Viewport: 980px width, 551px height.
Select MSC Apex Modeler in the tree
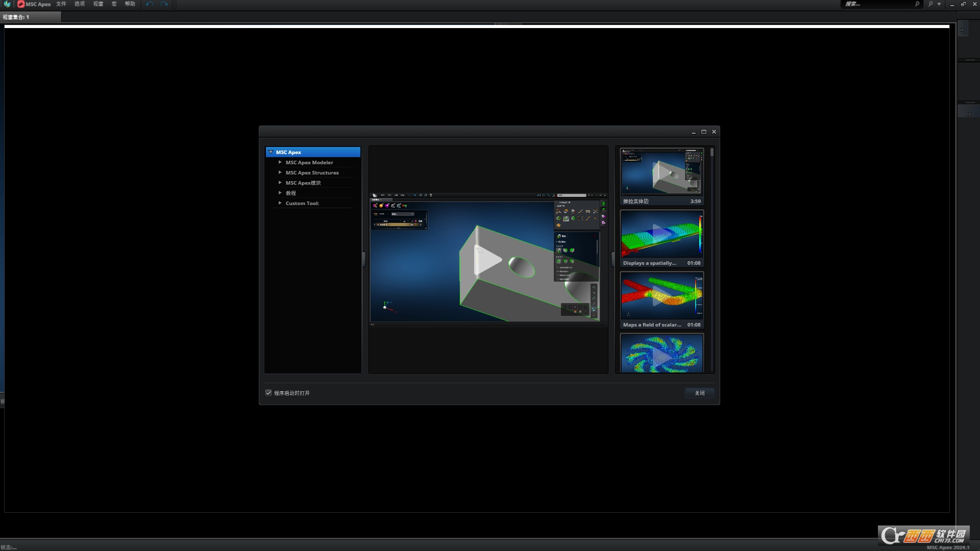(x=309, y=162)
